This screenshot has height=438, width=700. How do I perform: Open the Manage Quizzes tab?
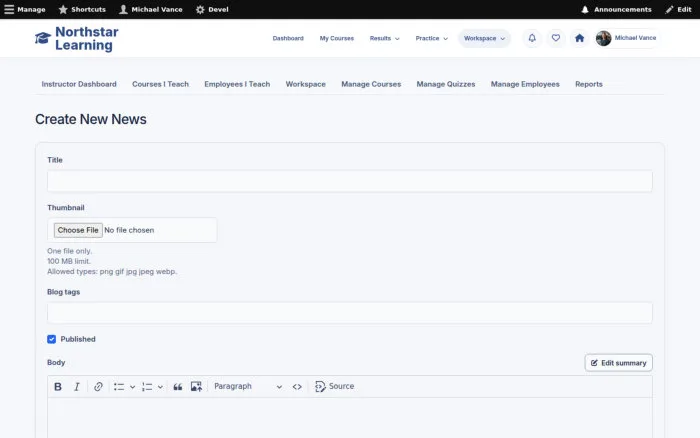click(x=446, y=84)
